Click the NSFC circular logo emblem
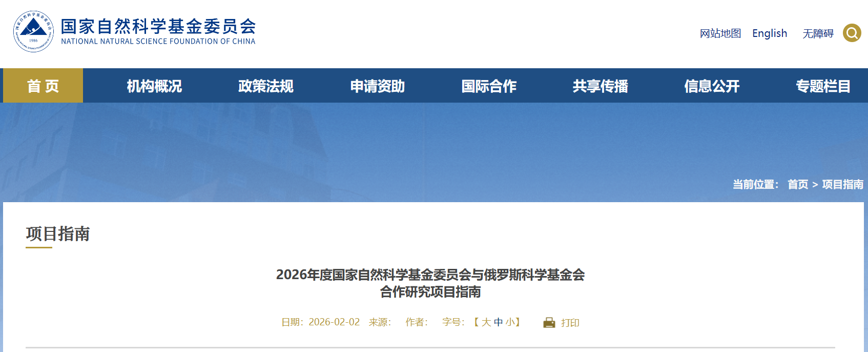This screenshot has width=868, height=352. click(33, 31)
